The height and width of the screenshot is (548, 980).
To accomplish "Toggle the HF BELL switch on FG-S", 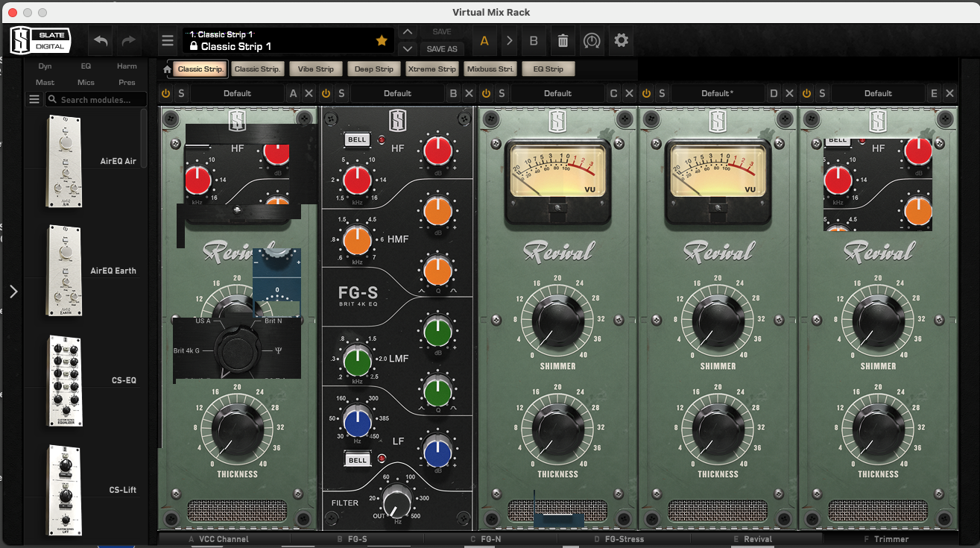I will point(357,140).
